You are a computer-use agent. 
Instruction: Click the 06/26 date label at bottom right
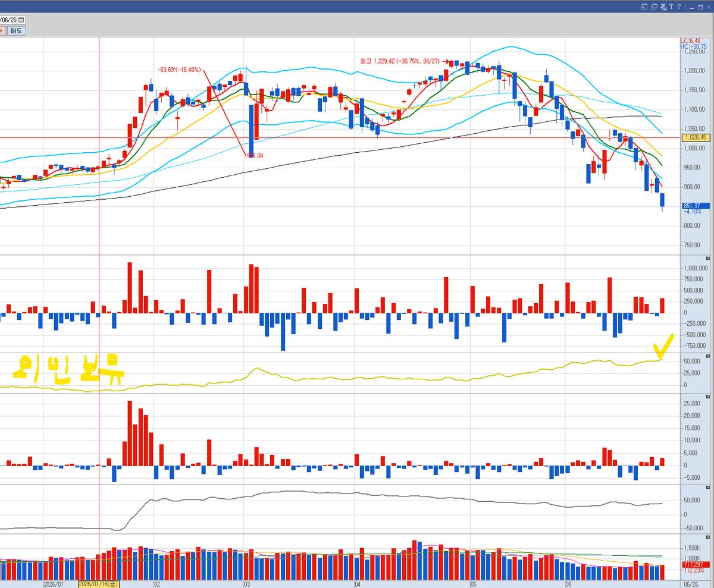(691, 584)
